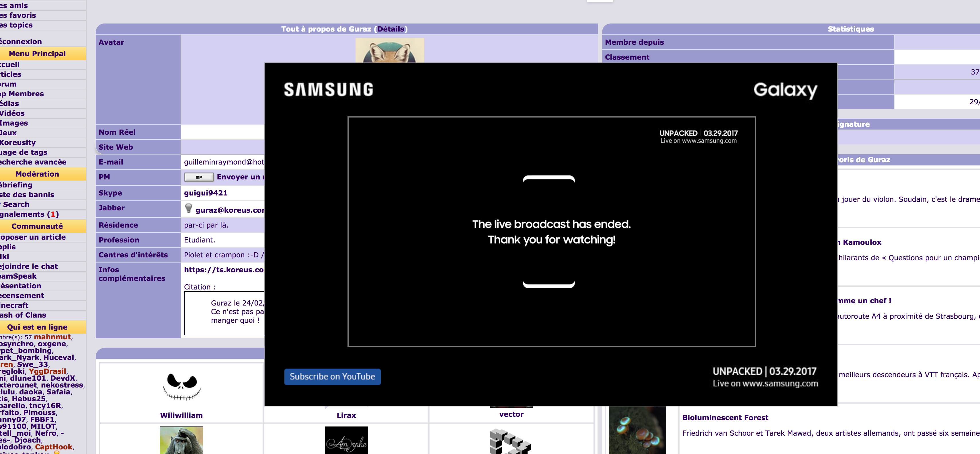Click the Galaxy logo in the ad

785,90
